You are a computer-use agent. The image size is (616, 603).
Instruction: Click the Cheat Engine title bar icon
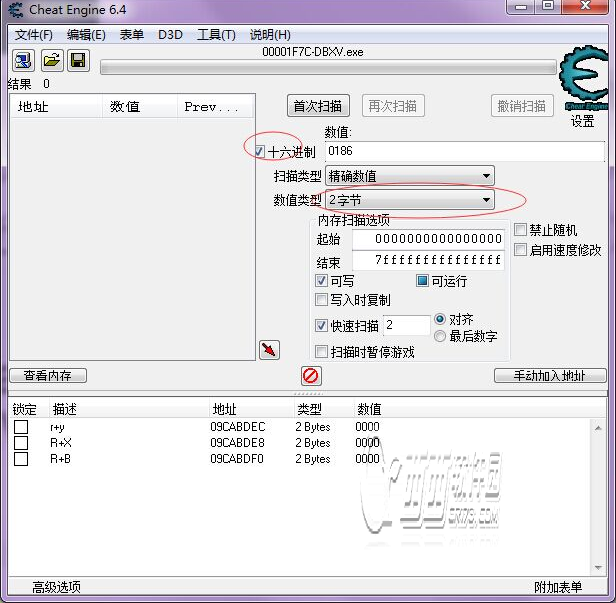tap(16, 9)
